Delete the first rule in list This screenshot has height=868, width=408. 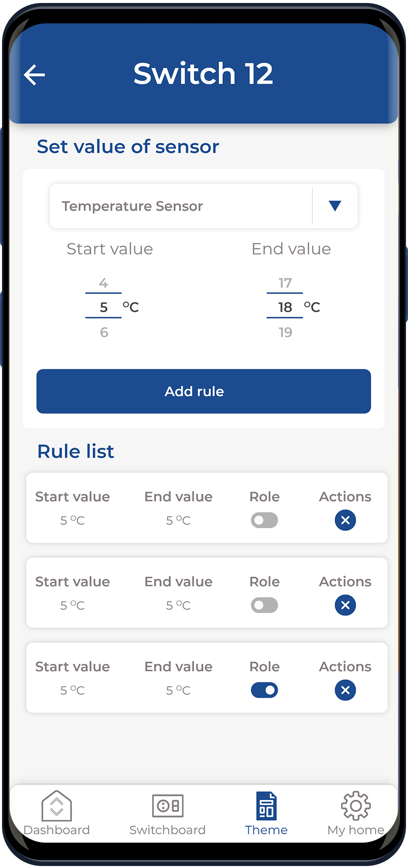(x=345, y=520)
